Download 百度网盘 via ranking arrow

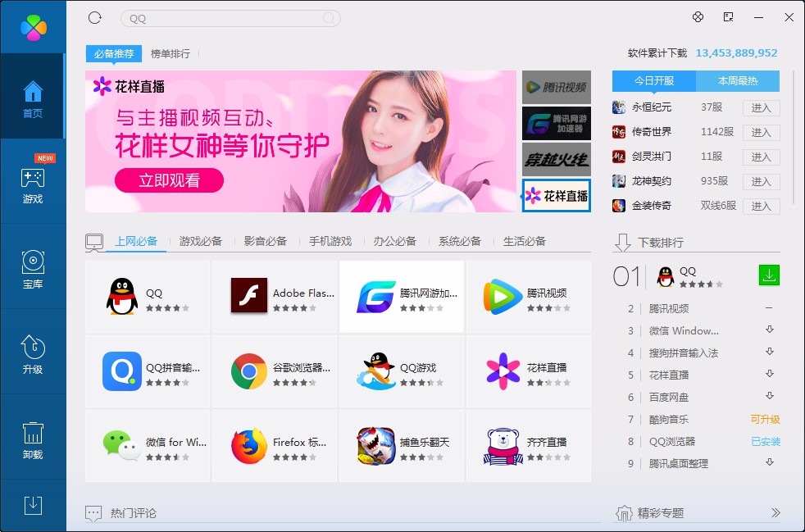[770, 396]
